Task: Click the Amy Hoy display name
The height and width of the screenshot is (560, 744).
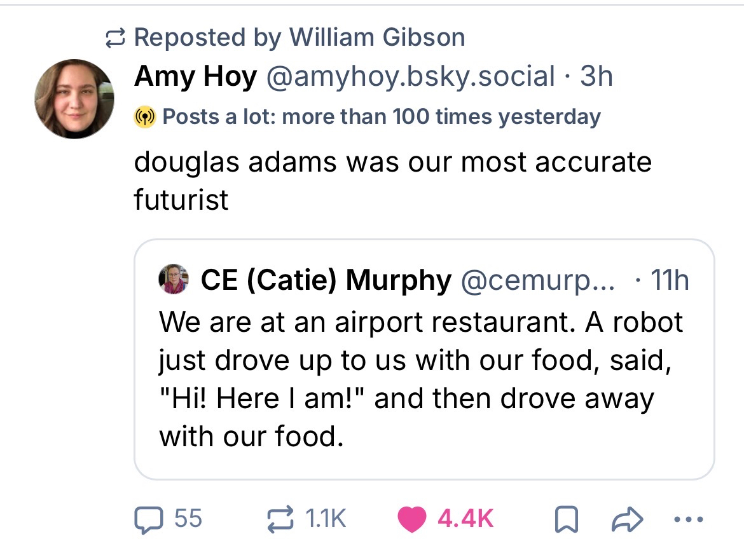Action: tap(195, 77)
